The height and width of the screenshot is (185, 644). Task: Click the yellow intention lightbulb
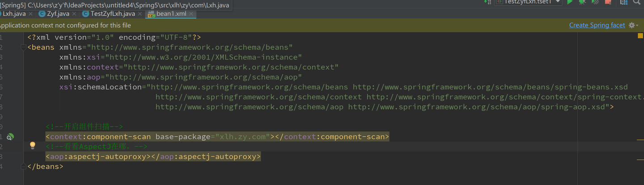pyautogui.click(x=33, y=145)
